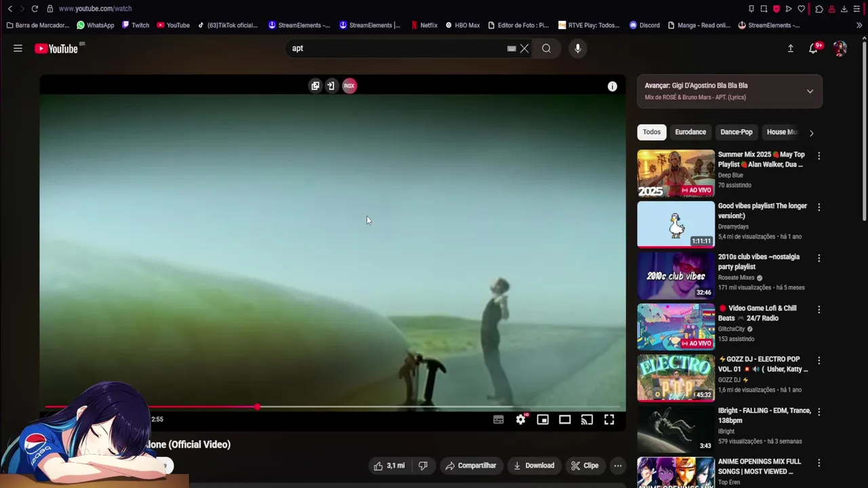868x488 pixels.
Task: Open Twitch bookmark
Action: tap(135, 25)
